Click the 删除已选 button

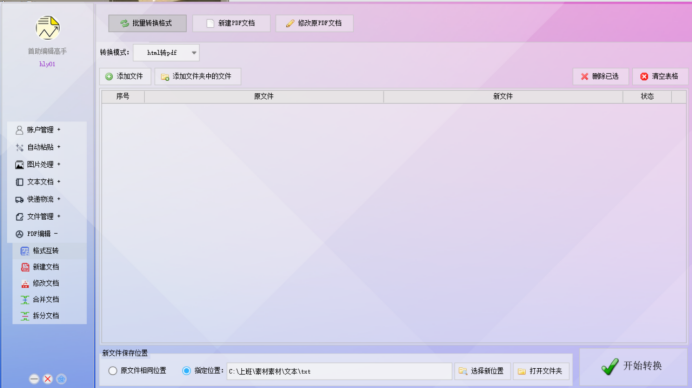[x=600, y=76]
